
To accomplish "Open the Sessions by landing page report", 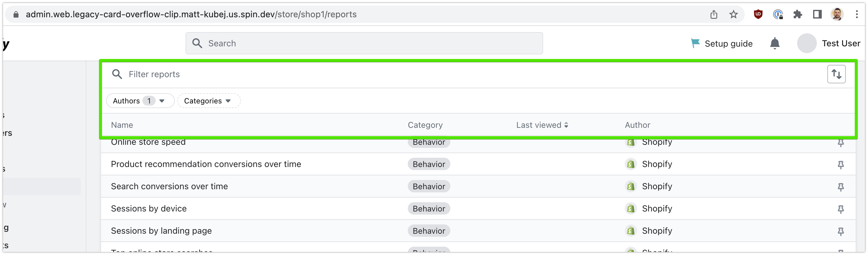I will coord(162,231).
